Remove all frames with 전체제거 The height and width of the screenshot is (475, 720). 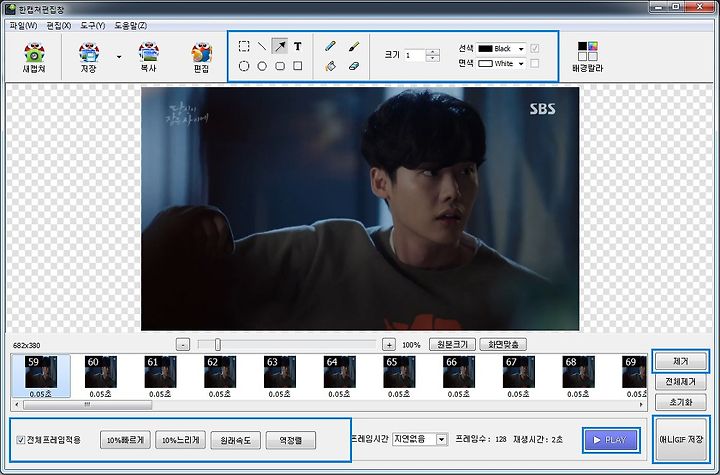coord(681,382)
